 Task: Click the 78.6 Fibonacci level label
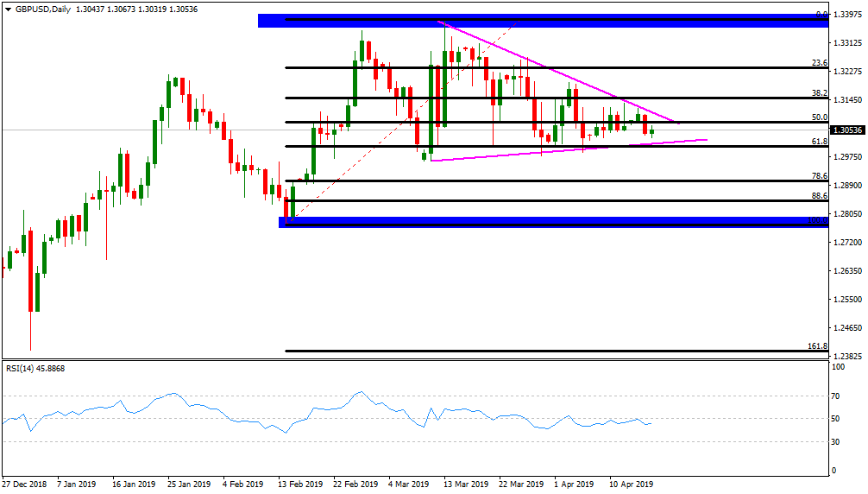pos(820,176)
